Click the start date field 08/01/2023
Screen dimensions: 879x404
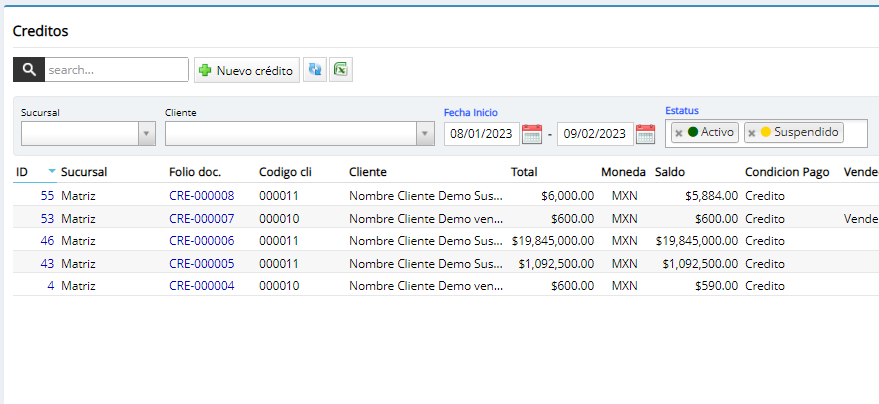[481, 134]
